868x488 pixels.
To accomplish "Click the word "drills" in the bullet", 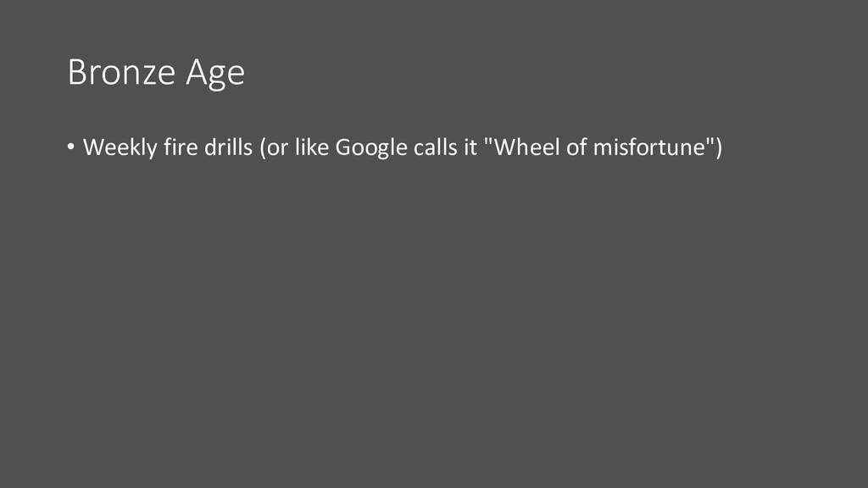I will [229, 147].
